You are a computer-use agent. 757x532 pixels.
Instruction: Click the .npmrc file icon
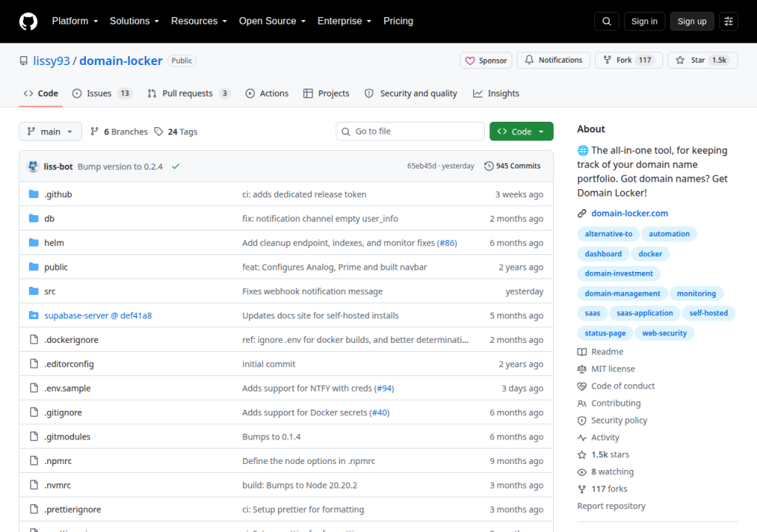[34, 460]
